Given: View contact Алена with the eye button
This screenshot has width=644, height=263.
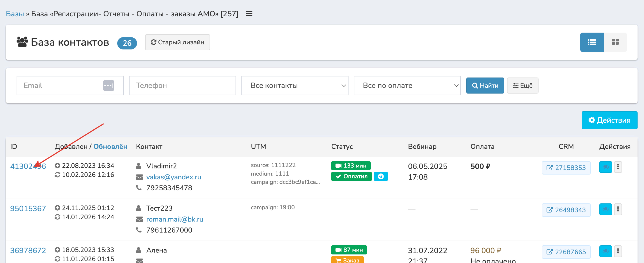Looking at the screenshot, I should point(605,251).
